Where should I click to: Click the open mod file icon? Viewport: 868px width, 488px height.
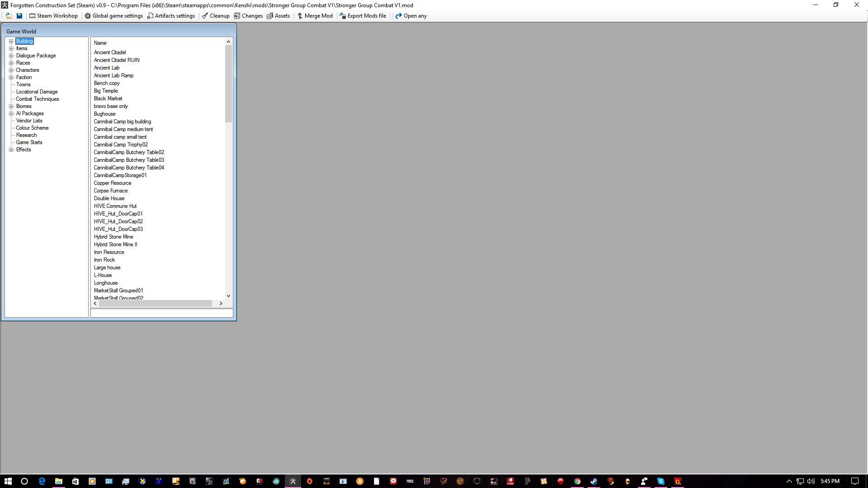tap(9, 16)
